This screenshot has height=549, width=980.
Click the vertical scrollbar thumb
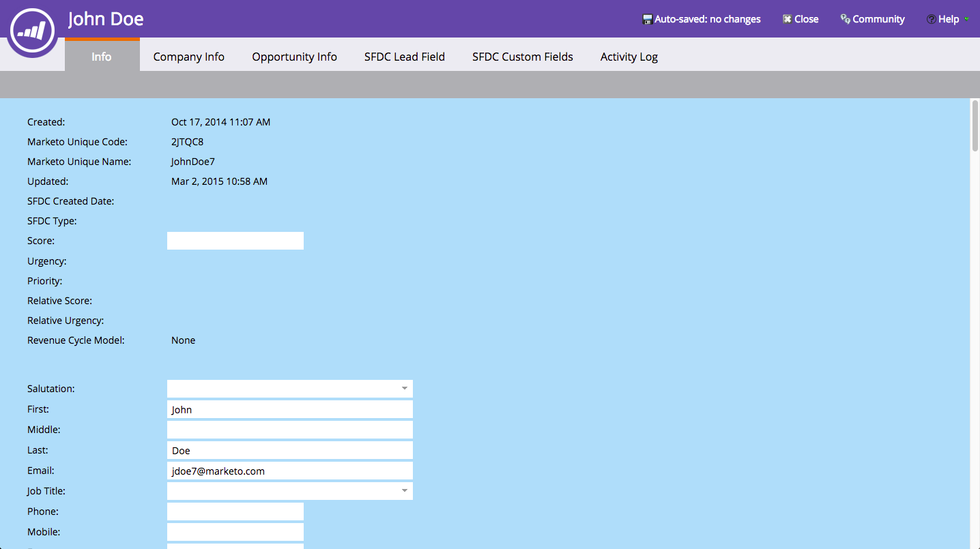coord(975,125)
